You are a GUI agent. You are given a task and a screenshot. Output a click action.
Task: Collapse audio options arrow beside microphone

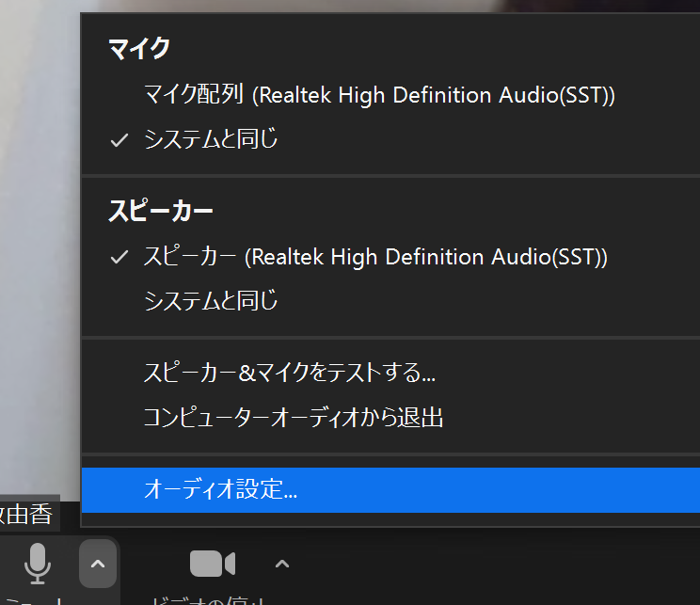[98, 565]
